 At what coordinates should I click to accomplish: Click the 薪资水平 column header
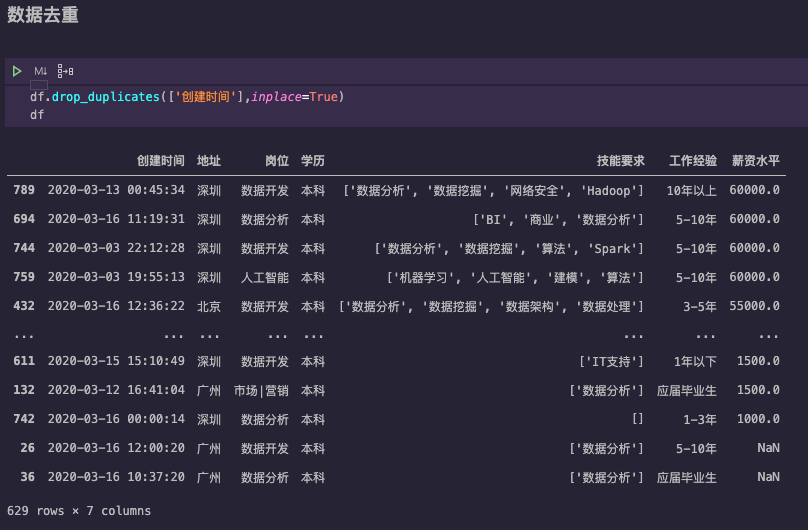(755, 161)
